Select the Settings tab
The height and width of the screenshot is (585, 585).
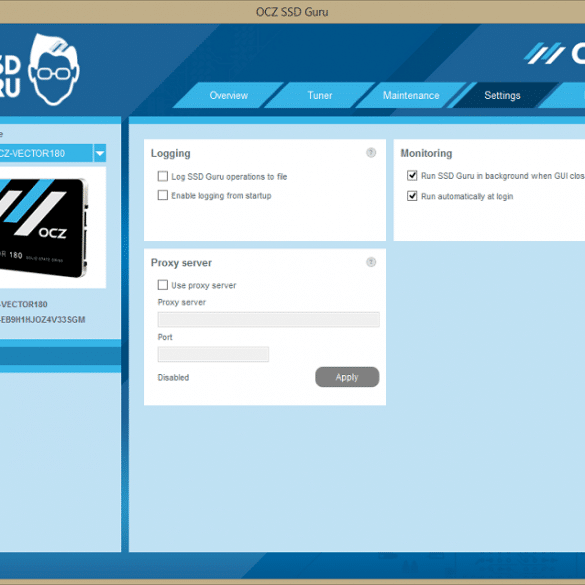pyautogui.click(x=502, y=96)
